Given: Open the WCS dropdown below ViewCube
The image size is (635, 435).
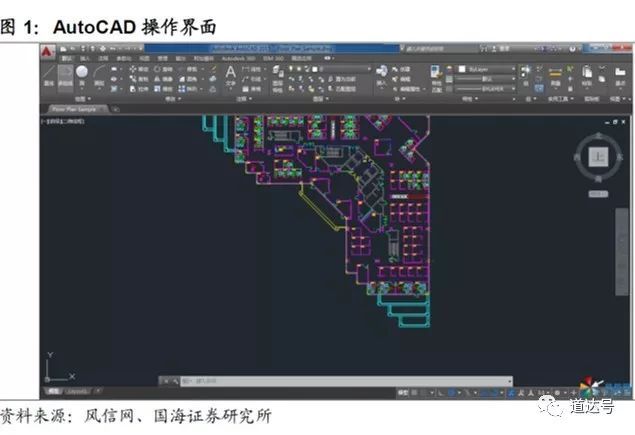Looking at the screenshot, I should (x=598, y=194).
